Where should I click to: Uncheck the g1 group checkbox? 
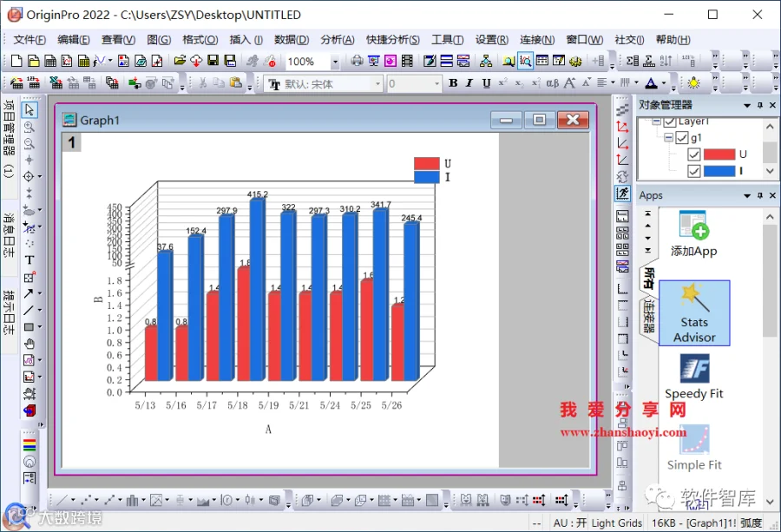coord(682,137)
